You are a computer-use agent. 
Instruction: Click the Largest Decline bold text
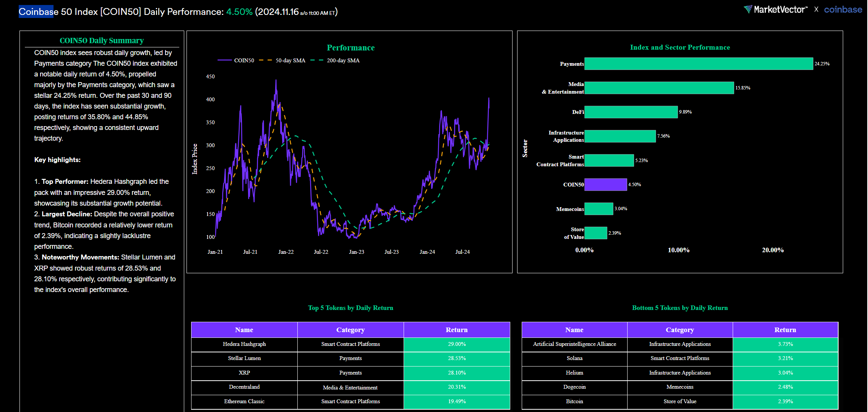click(x=67, y=214)
